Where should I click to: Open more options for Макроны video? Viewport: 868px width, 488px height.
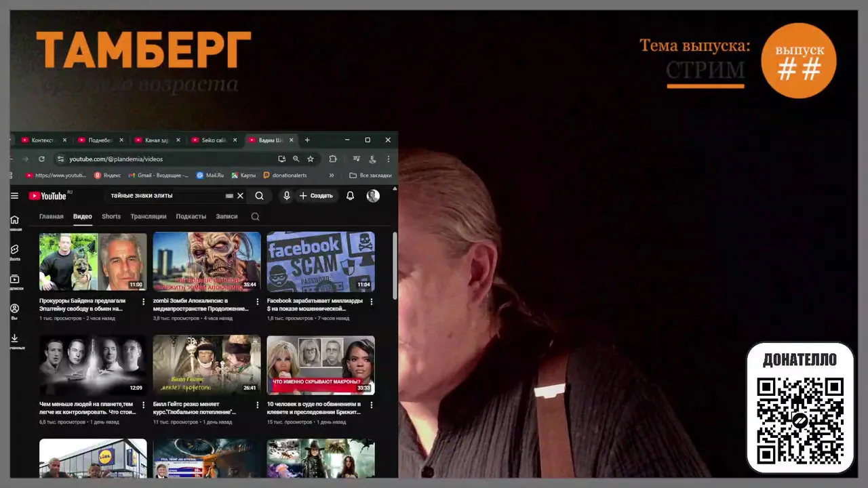pyautogui.click(x=371, y=405)
